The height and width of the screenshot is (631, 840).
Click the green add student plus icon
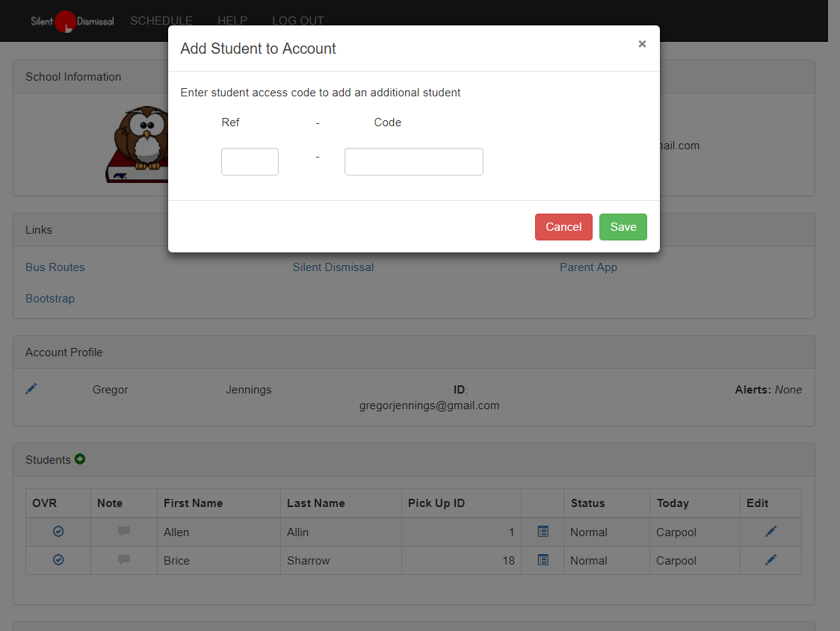[x=80, y=459]
